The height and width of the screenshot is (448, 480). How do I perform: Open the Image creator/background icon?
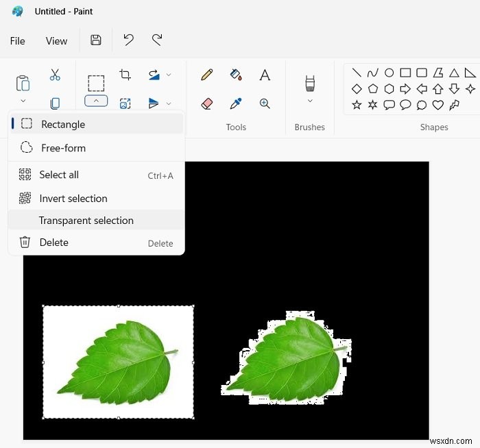tap(125, 103)
